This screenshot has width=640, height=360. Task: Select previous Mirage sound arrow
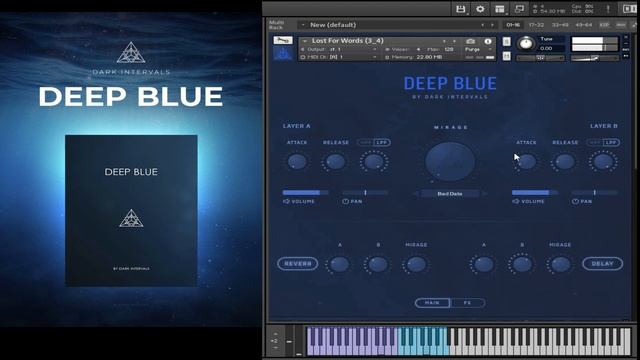[416, 194]
